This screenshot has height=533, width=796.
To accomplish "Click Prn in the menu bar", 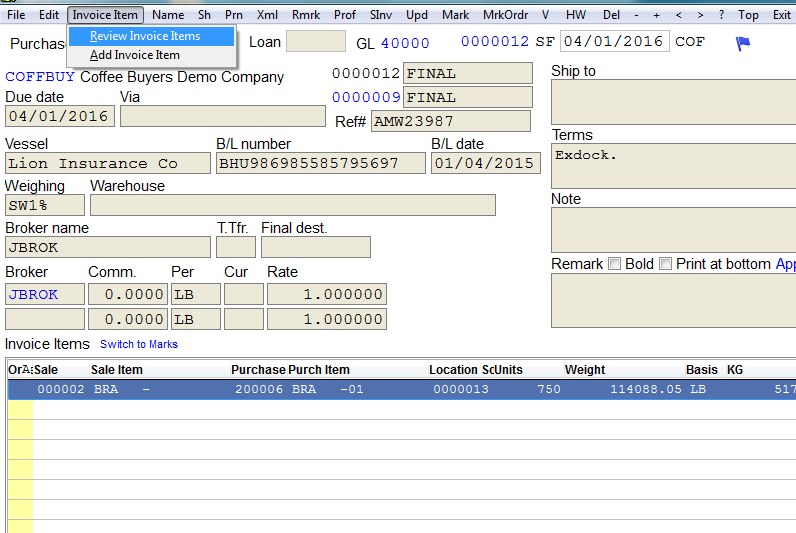I will pyautogui.click(x=234, y=15).
